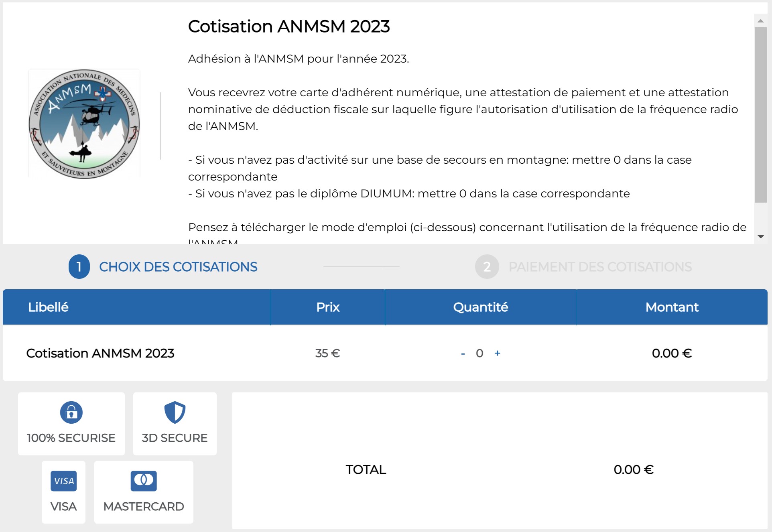Screen dimensions: 772x532
Task: Click the 3D Secure shield icon
Action: pos(175,412)
